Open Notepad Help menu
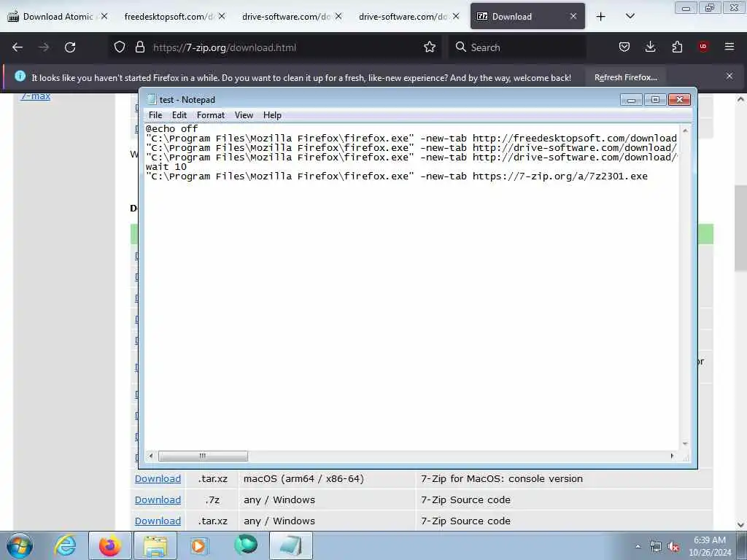The width and height of the screenshot is (747, 560). point(272,115)
